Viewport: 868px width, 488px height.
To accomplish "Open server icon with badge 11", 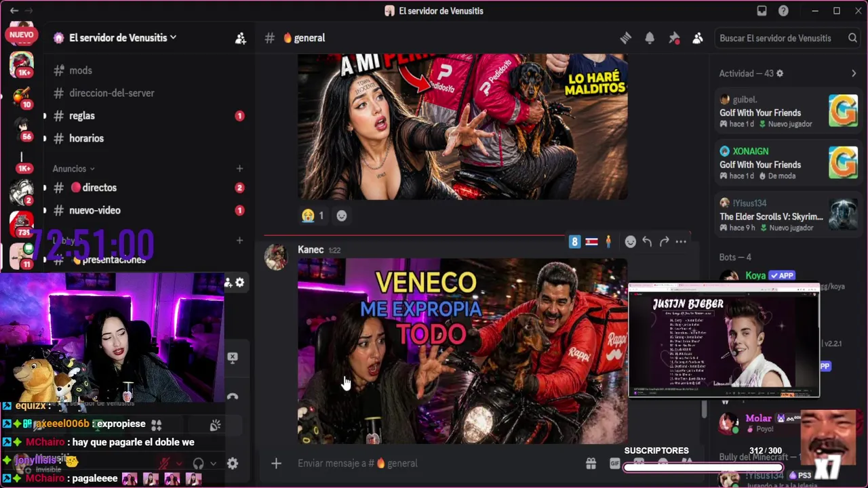I will click(22, 256).
